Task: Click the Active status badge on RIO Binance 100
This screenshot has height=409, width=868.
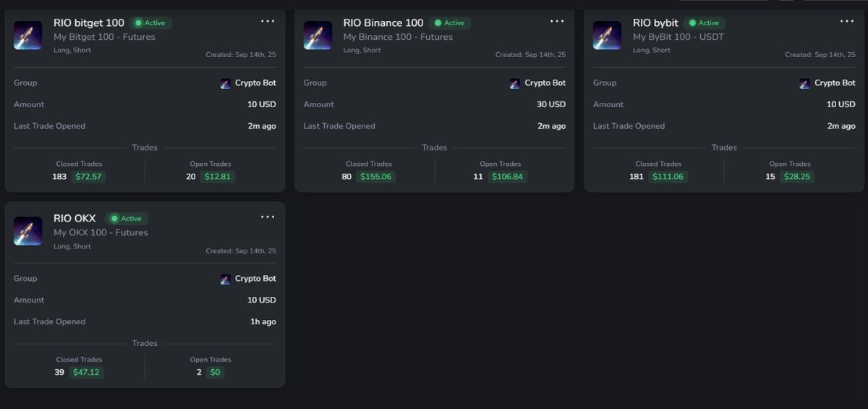Action: (x=449, y=23)
